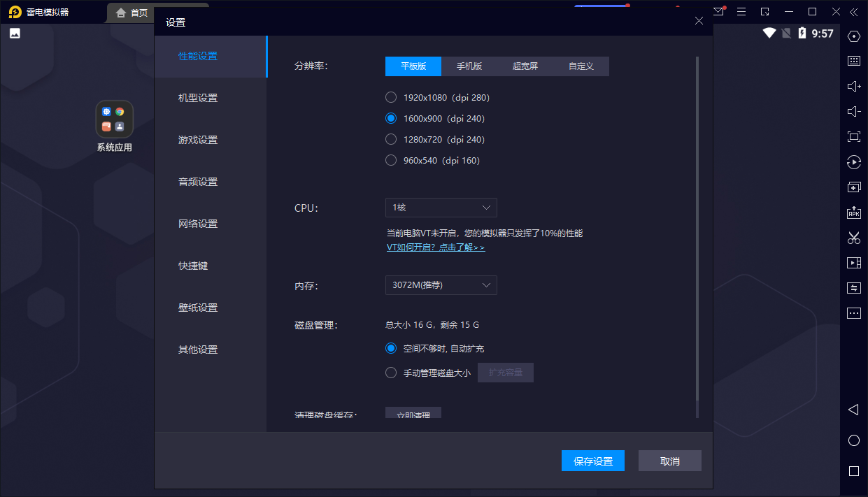The width and height of the screenshot is (868, 497).
Task: Click the 9:57 clock in status bar
Action: 823,34
